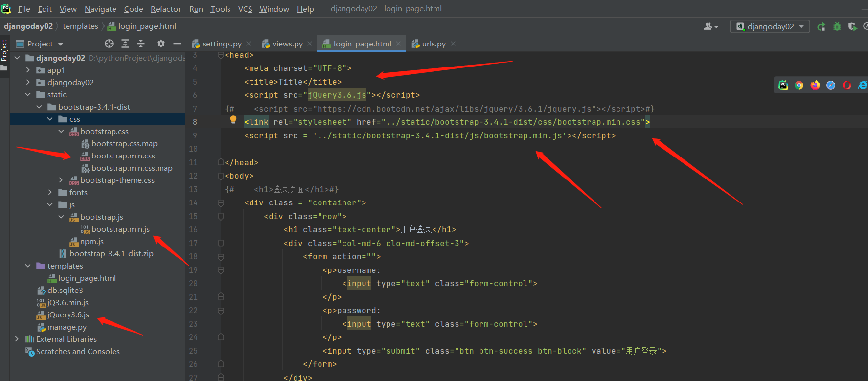Collapse the static folder

coord(28,94)
